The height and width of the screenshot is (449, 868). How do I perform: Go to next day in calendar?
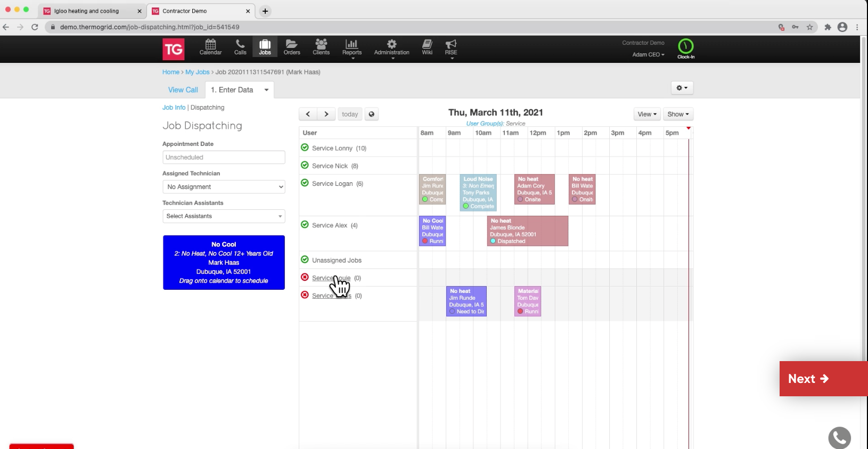326,114
